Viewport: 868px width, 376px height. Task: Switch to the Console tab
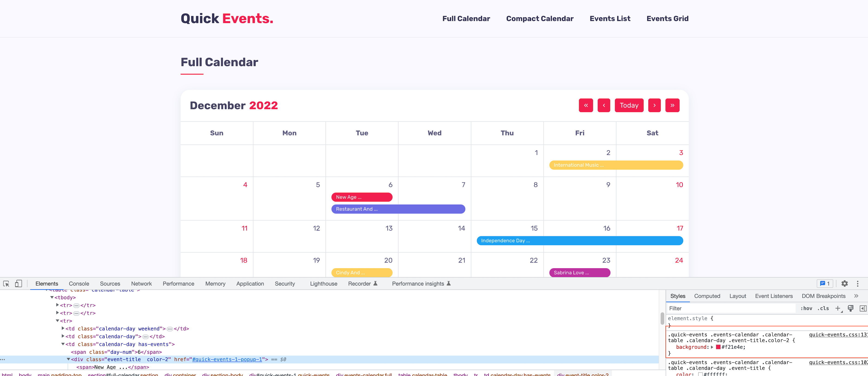pos(79,284)
